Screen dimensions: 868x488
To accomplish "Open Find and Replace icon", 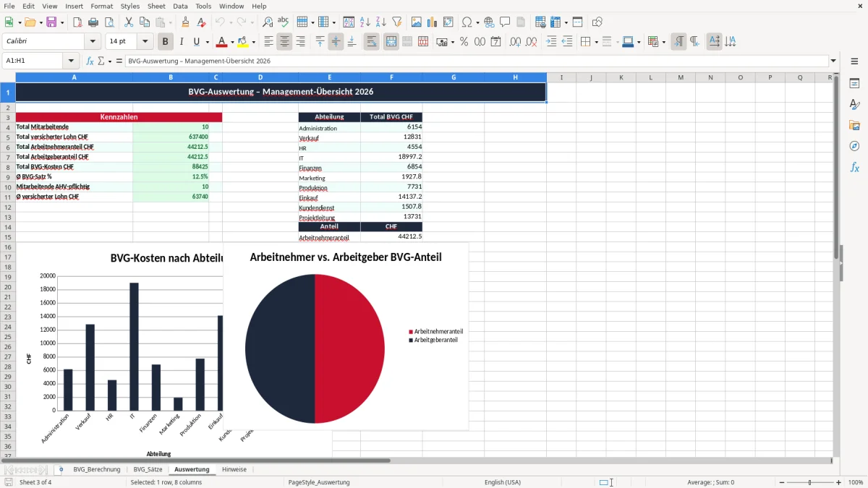I will [x=268, y=22].
